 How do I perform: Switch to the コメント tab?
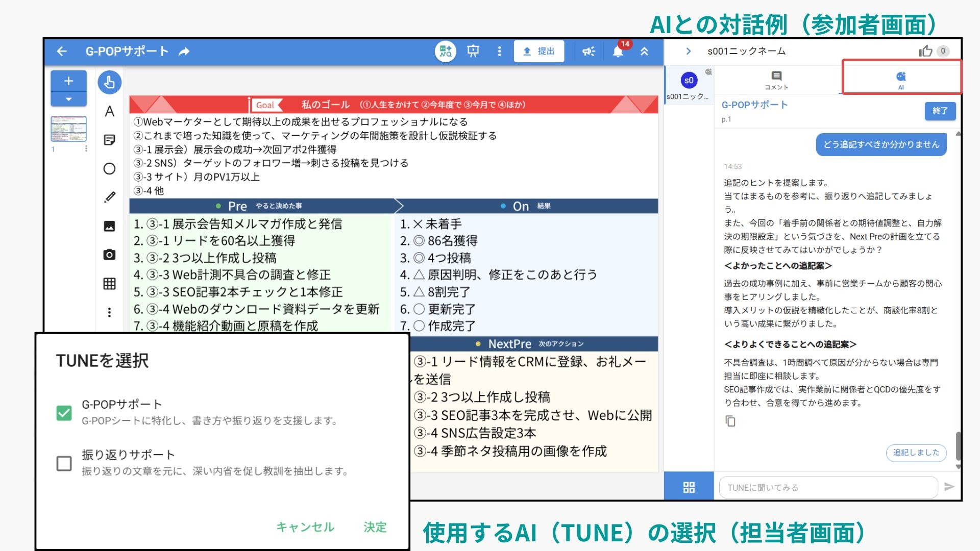point(776,80)
